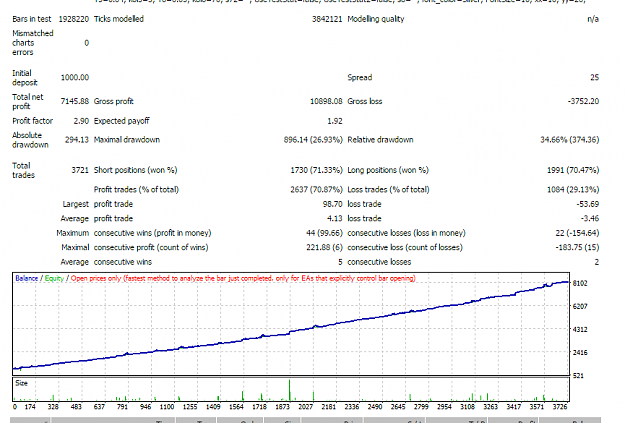Select x-axis tick label 174
625x423 pixels.
pos(30,407)
